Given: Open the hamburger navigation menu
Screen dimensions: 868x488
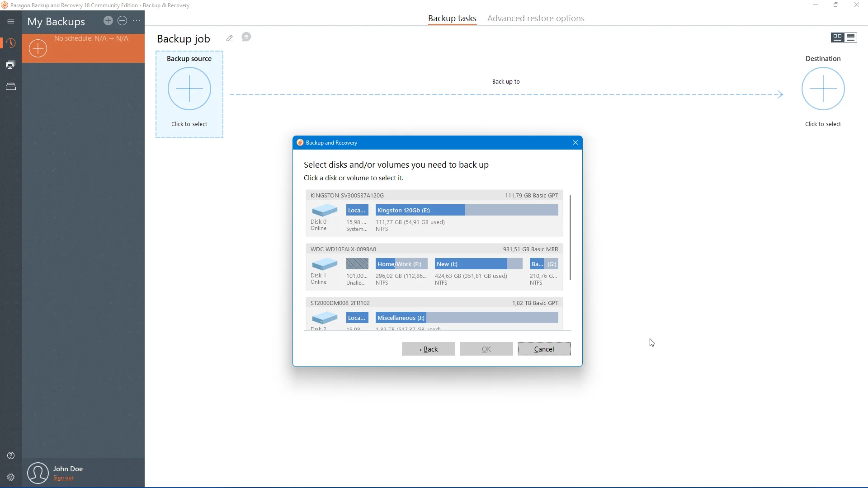Looking at the screenshot, I should (x=10, y=21).
